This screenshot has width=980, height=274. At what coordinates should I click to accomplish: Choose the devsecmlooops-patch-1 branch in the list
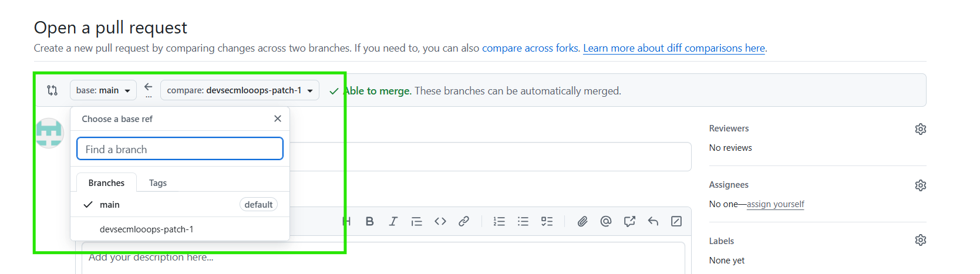[x=147, y=229]
